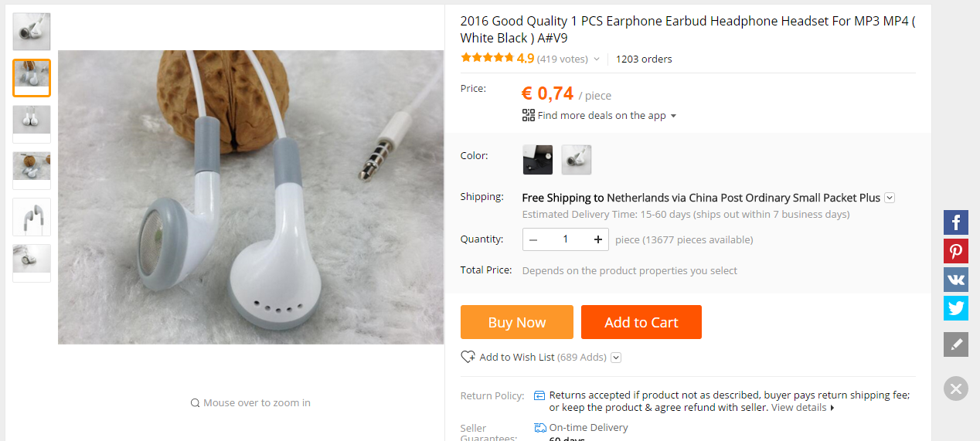Expand Add to Wish List dropdown
Screen dimensions: 980x441
616,358
